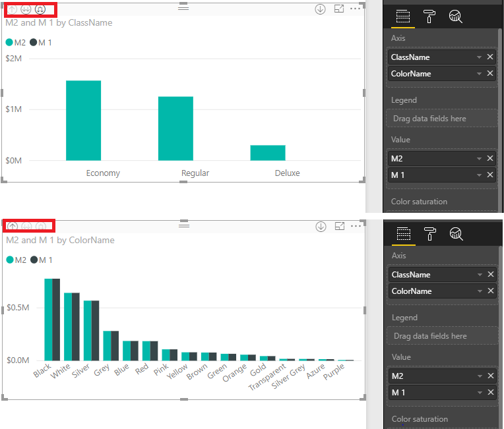Open M 1 dropdown in bottom Value well
This screenshot has width=504, height=429.
coord(480,392)
